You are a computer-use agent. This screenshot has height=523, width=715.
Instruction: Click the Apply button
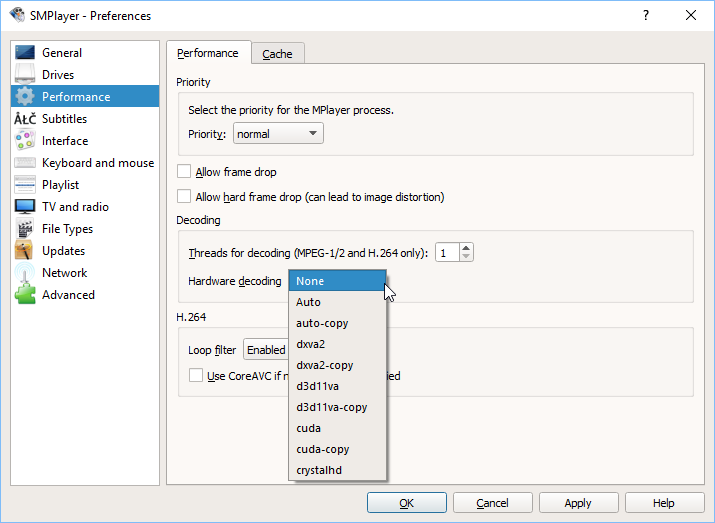pyautogui.click(x=578, y=503)
